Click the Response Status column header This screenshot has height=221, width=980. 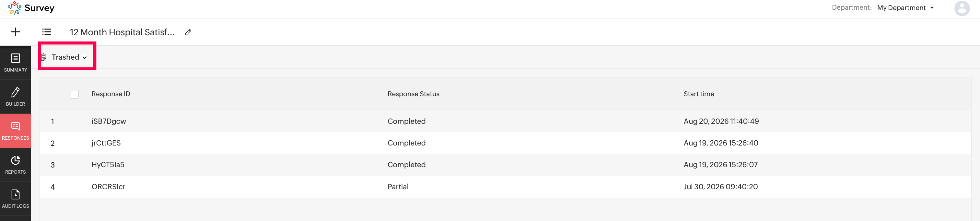[x=413, y=94]
